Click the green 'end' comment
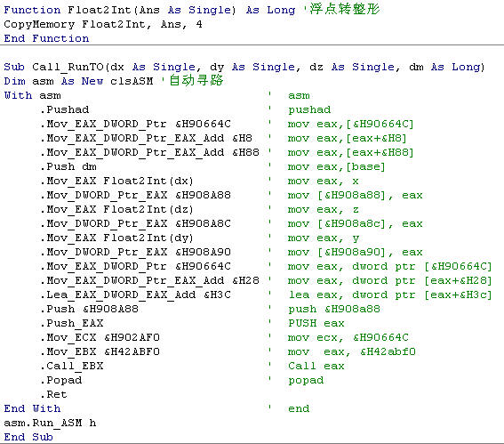The image size is (504, 444). point(299,408)
